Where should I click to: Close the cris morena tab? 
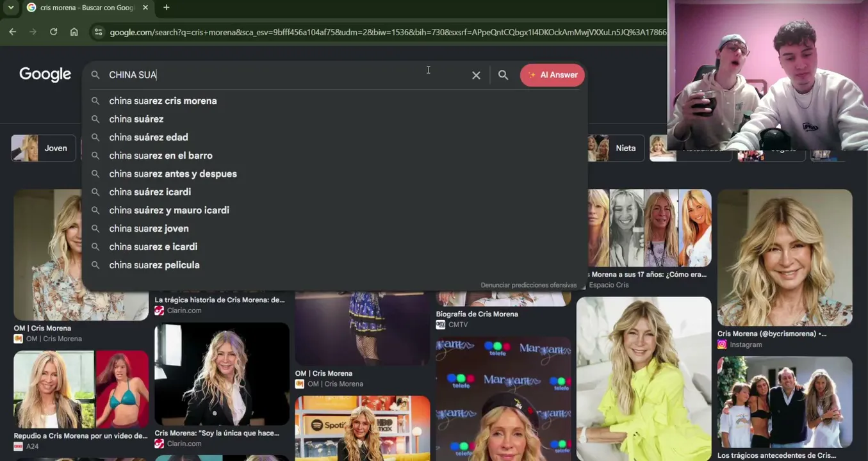click(x=145, y=8)
